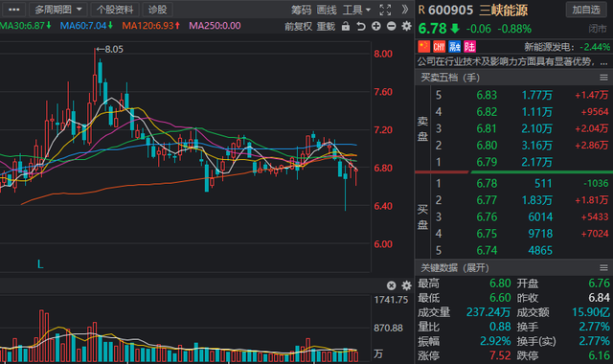613x364 pixels.
Task: Open the 个股资料 tab
Action: (x=115, y=10)
